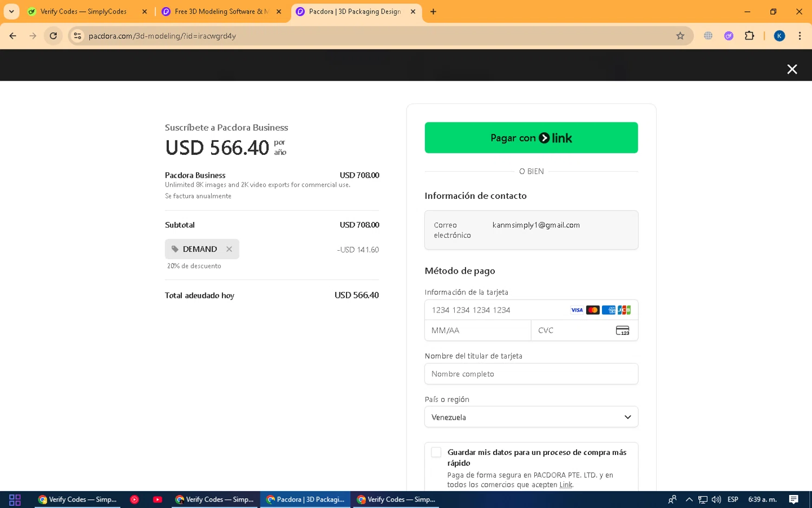This screenshot has width=812, height=508.
Task: Open last Verify Codes taskbar window
Action: (396, 499)
